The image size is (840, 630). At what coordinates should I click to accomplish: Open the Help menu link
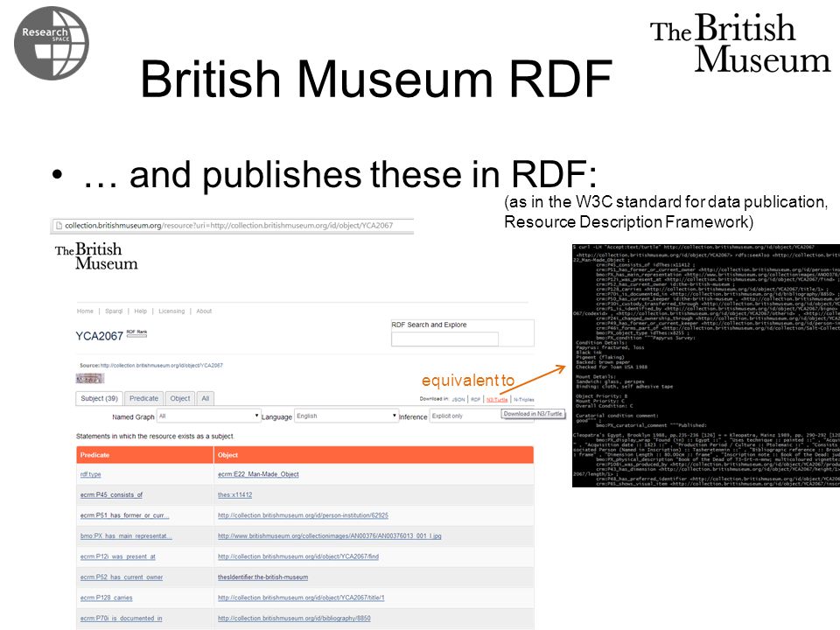point(140,311)
